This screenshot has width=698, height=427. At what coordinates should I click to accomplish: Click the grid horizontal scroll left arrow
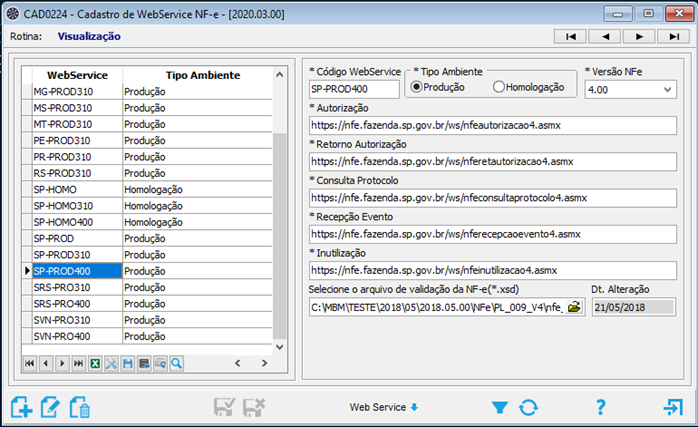(x=238, y=363)
